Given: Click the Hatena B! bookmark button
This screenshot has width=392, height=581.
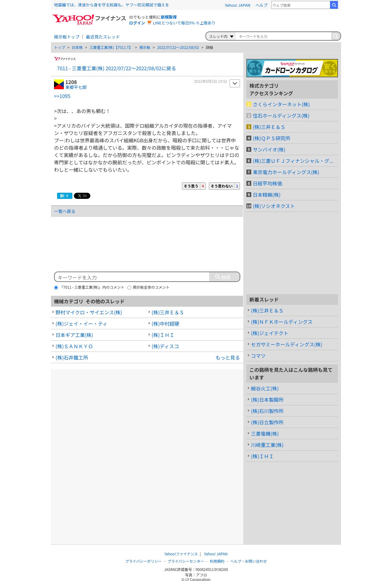Looking at the screenshot, I should point(65,196).
